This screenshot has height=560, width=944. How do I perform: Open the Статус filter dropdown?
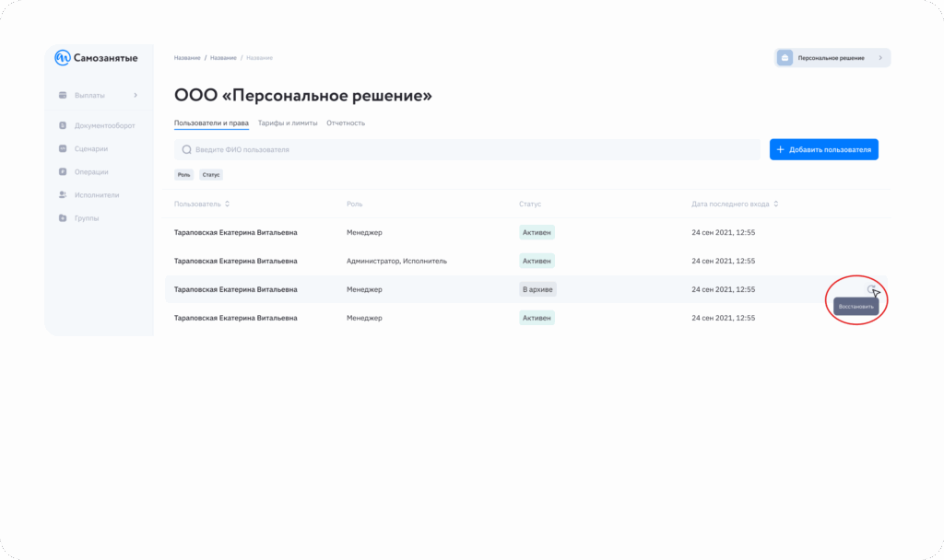tap(211, 174)
